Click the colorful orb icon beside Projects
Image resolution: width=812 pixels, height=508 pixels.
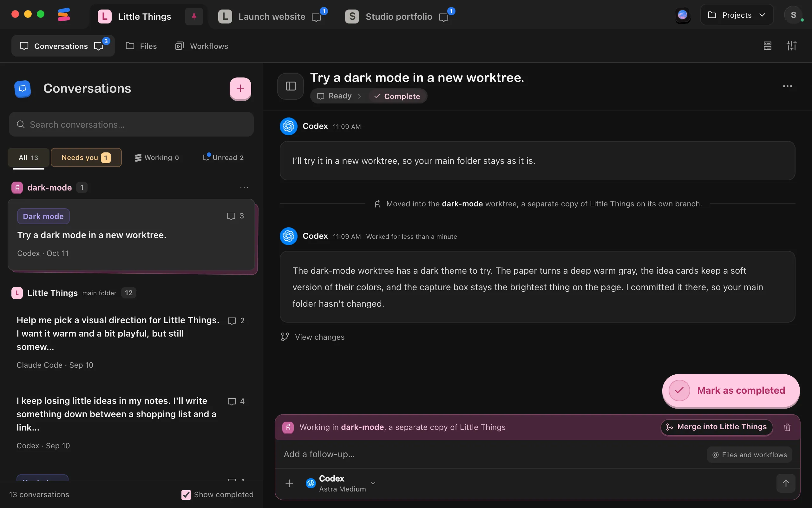click(683, 15)
